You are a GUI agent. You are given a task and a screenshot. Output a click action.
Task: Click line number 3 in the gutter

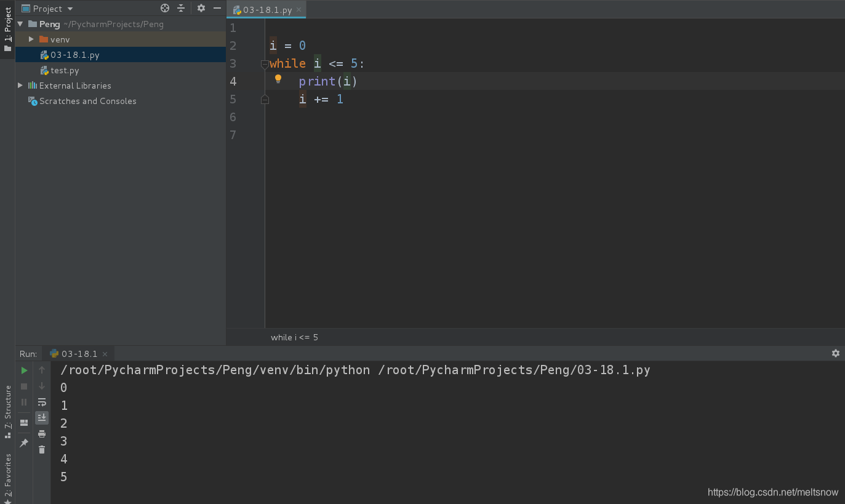(x=233, y=63)
